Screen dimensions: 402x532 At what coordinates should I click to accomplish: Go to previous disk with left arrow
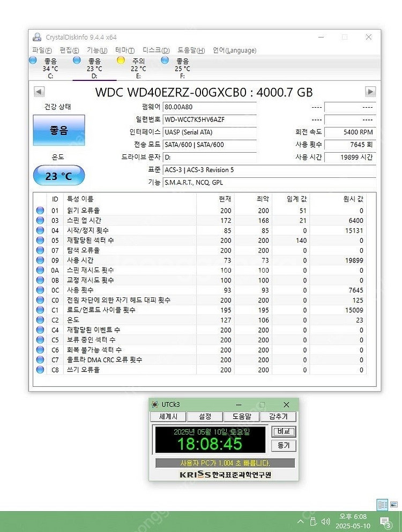coord(39,92)
